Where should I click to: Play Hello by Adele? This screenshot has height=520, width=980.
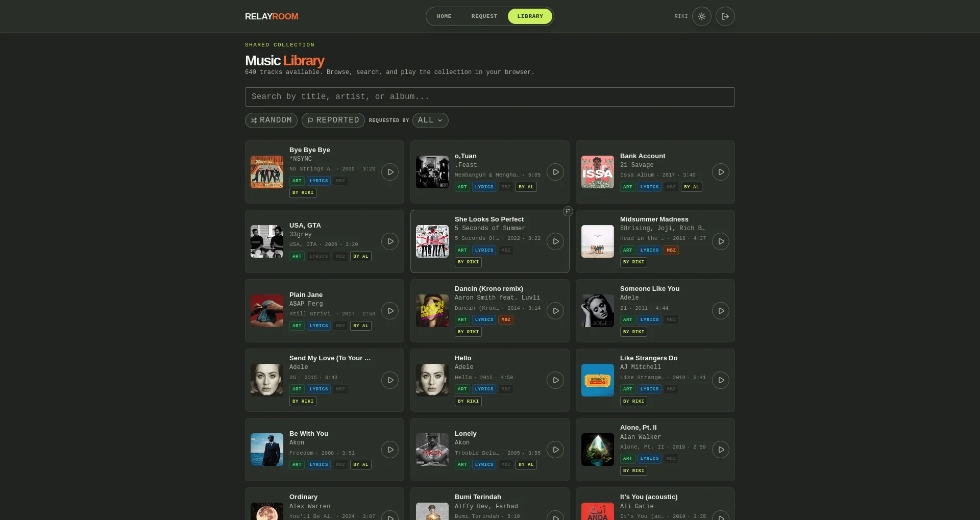click(x=555, y=380)
